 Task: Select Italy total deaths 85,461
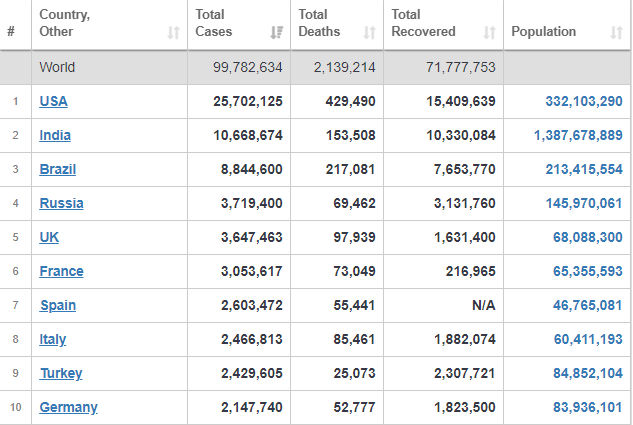pyautogui.click(x=354, y=339)
